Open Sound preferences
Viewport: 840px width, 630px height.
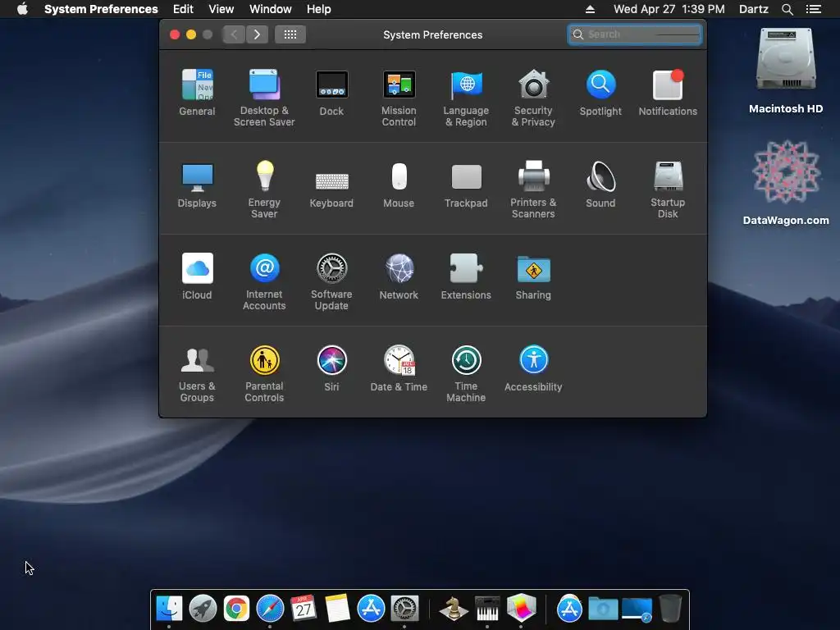(x=600, y=185)
